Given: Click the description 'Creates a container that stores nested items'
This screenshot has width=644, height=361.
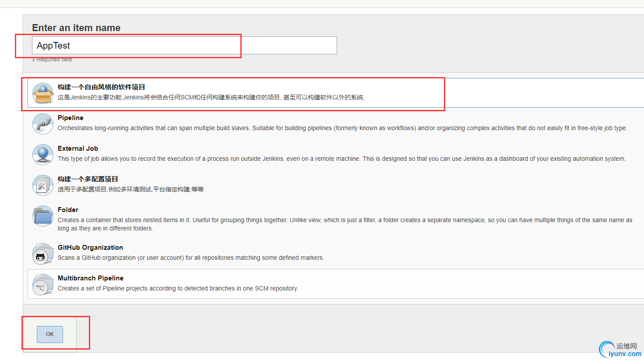Looking at the screenshot, I should tap(345, 224).
